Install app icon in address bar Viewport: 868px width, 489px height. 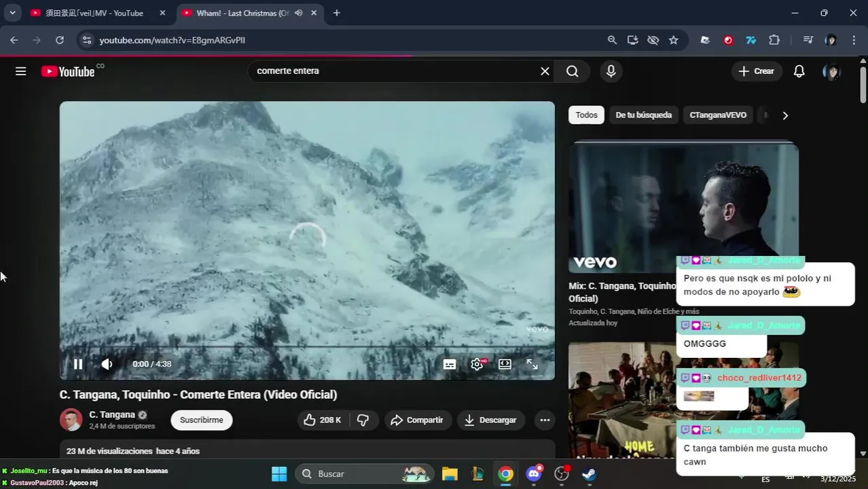(632, 40)
